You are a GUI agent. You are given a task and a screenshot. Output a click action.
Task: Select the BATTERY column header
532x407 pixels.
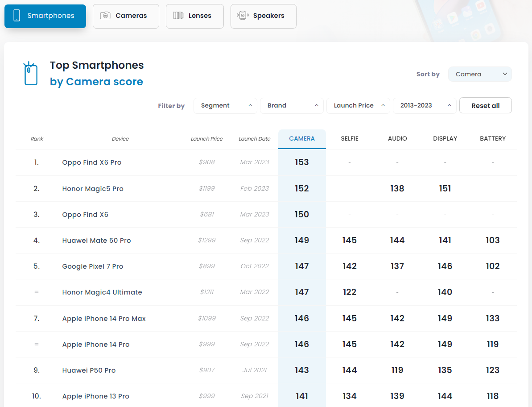[x=493, y=138]
